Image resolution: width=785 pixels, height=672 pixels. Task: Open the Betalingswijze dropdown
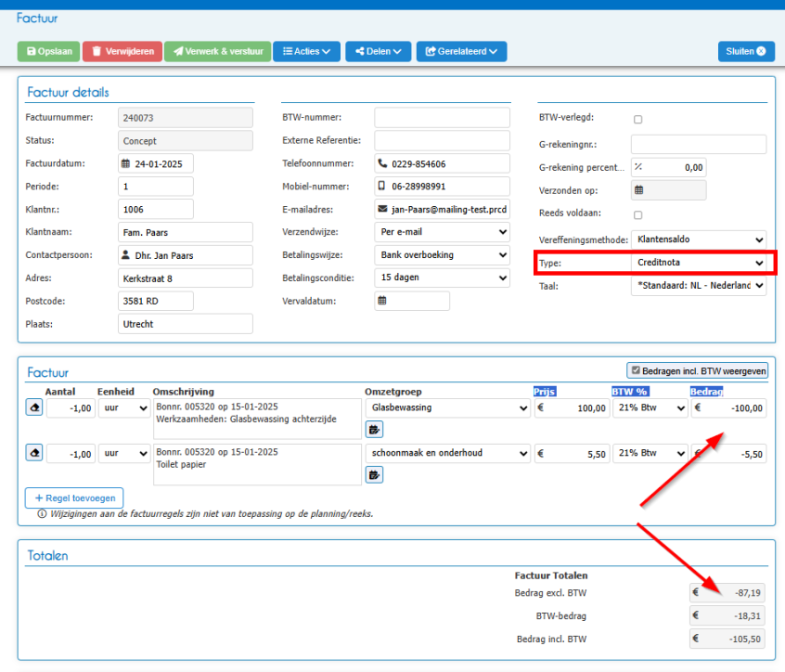tap(442, 255)
